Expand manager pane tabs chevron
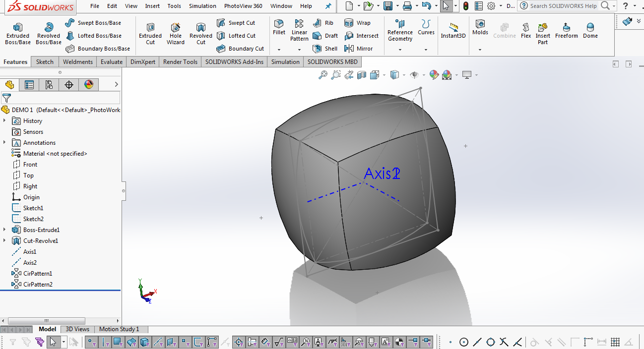This screenshot has height=349, width=644. point(117,85)
